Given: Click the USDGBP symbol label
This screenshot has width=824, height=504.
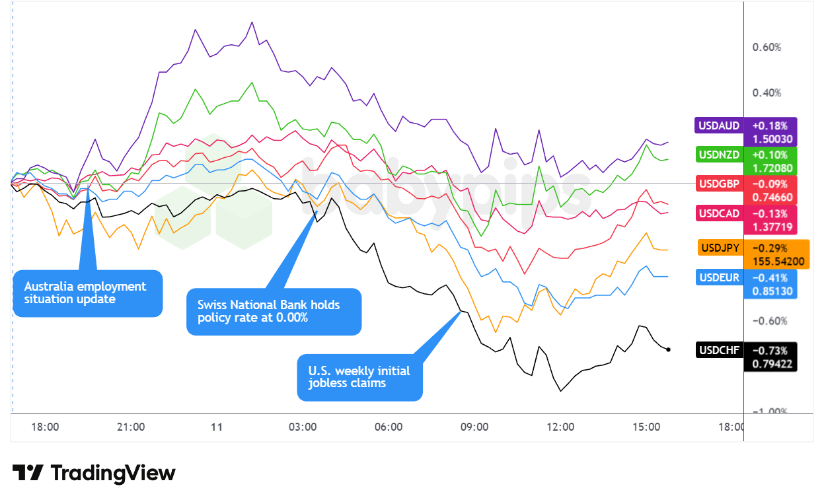Looking at the screenshot, I should tap(720, 183).
